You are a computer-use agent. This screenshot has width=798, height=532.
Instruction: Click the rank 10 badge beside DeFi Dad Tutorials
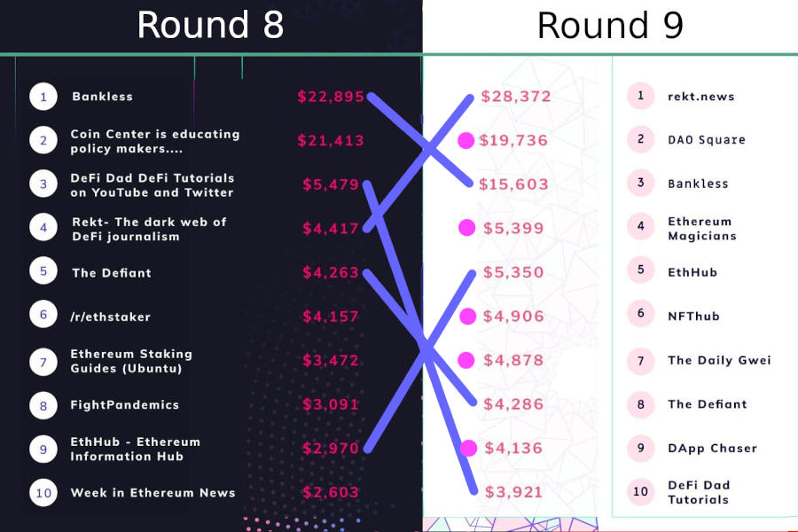pos(640,492)
